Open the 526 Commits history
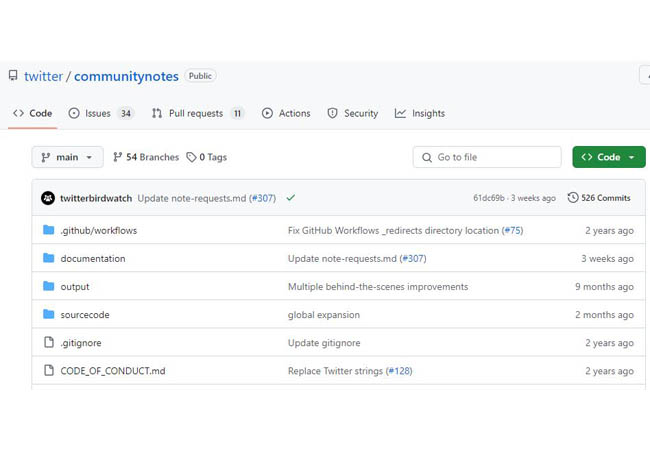 [599, 198]
